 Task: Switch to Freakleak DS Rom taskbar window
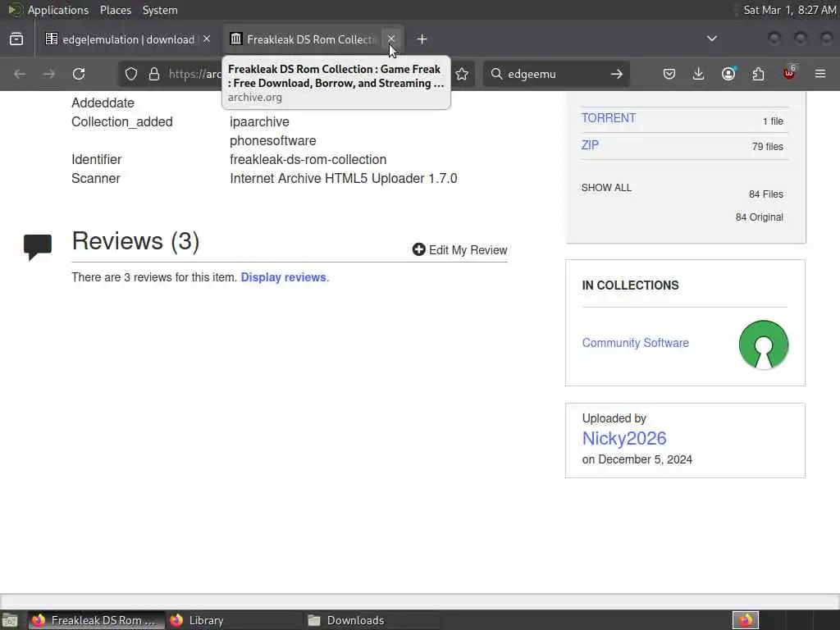tap(96, 620)
